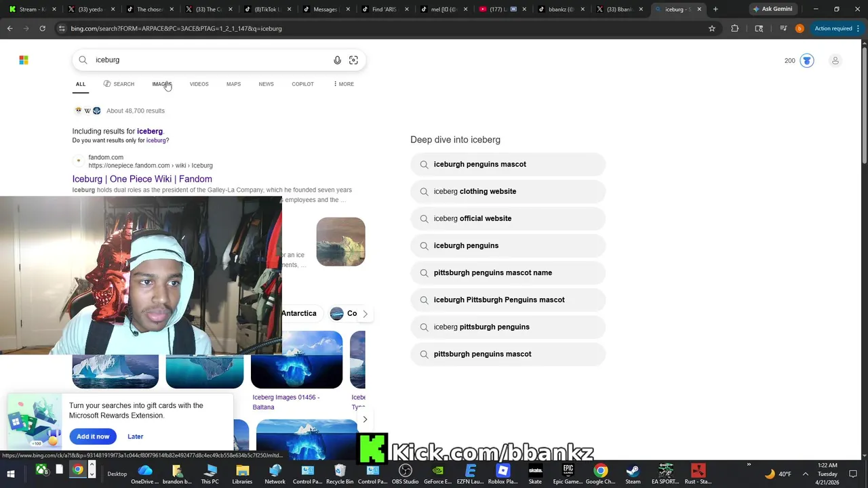Show next related topic chips arrow
Image resolution: width=868 pixels, height=488 pixels.
tap(365, 314)
